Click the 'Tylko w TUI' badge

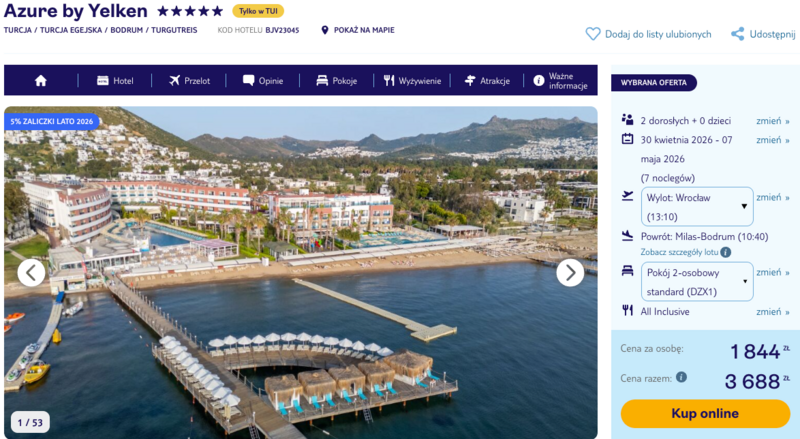(x=258, y=11)
